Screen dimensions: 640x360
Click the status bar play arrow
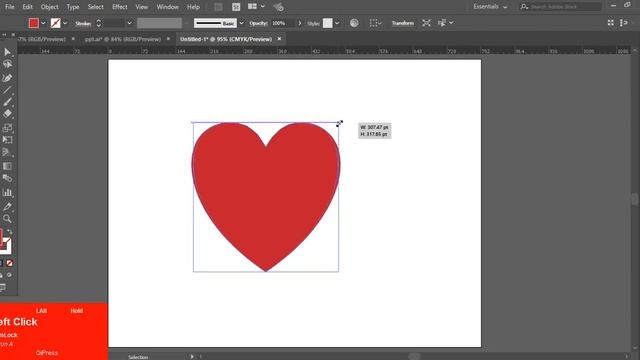point(192,357)
